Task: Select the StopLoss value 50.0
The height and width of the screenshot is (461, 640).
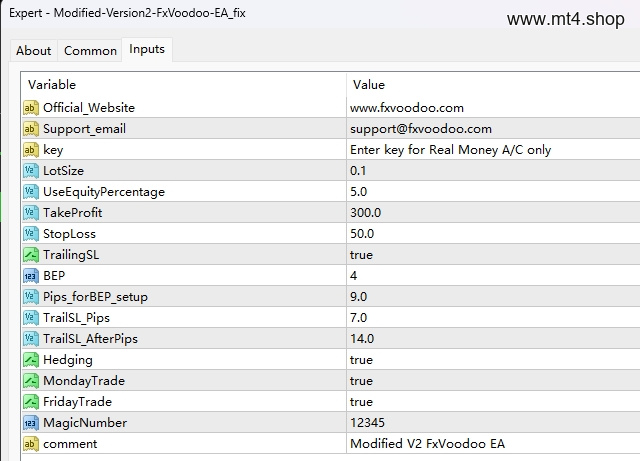Action: coord(493,234)
